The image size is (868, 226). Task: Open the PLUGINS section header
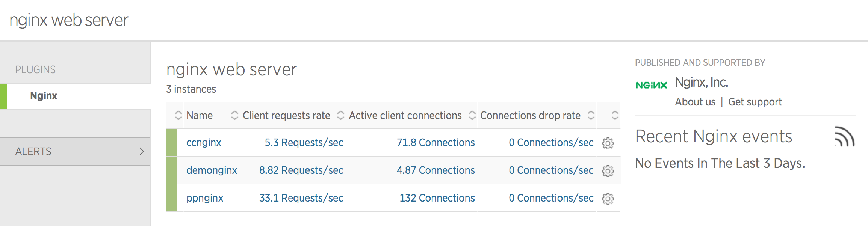36,69
